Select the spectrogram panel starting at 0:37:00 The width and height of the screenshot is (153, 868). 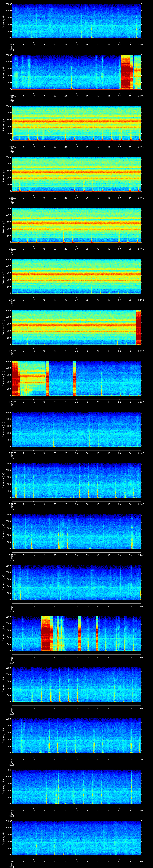[76, 787]
